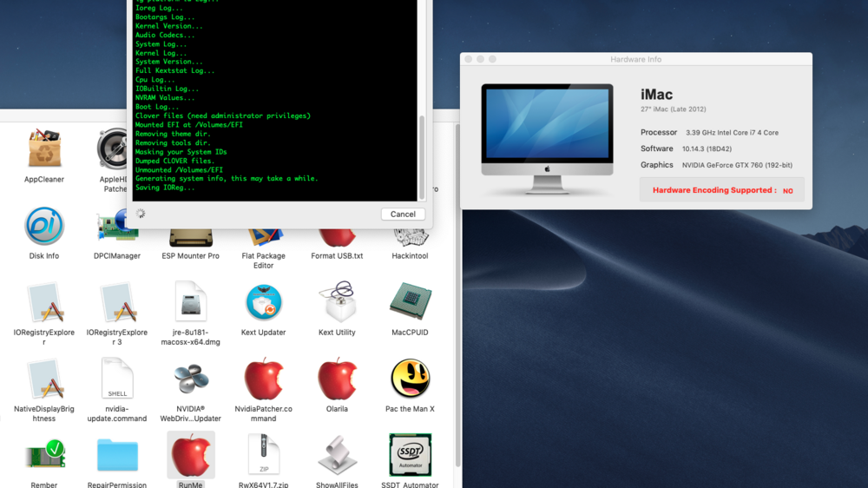The image size is (868, 488).
Task: Launch SSDT Automator
Action: [x=410, y=455]
